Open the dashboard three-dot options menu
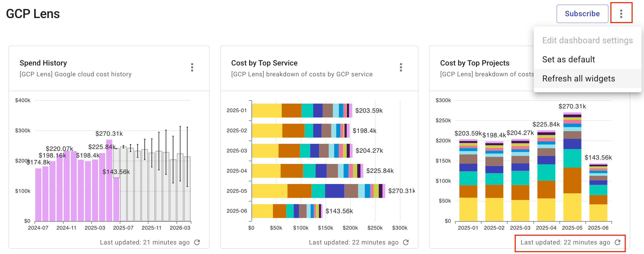 (x=621, y=14)
